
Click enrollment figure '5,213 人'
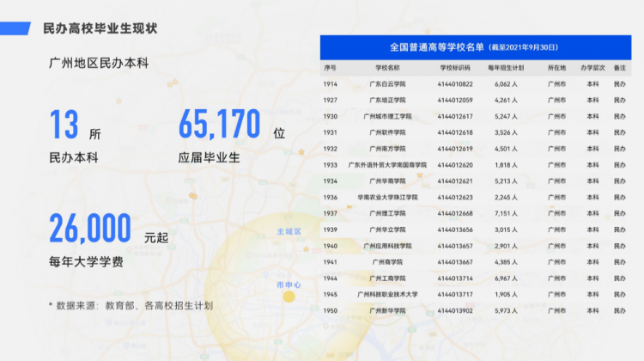tap(506, 180)
